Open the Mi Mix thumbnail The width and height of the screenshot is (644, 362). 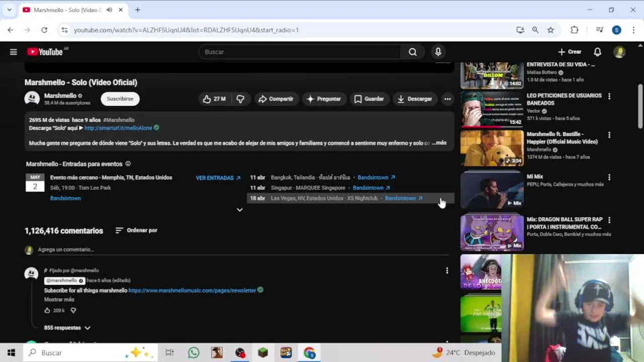492,190
